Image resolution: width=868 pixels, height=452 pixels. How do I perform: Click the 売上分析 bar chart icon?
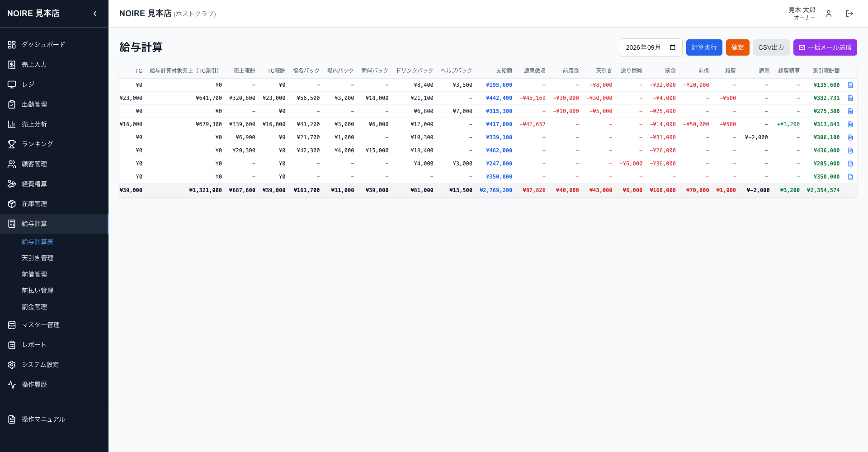(12, 124)
